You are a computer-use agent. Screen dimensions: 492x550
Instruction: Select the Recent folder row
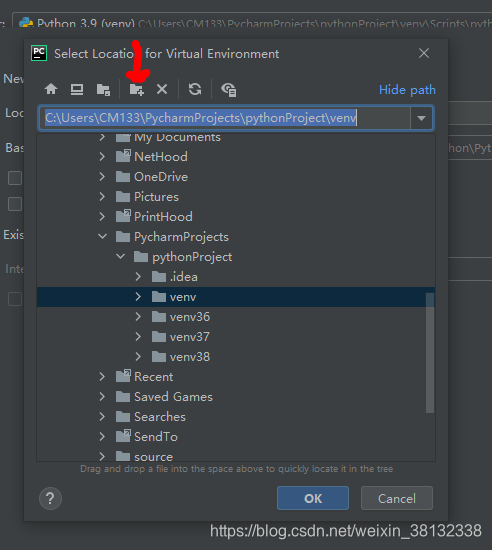click(236, 377)
